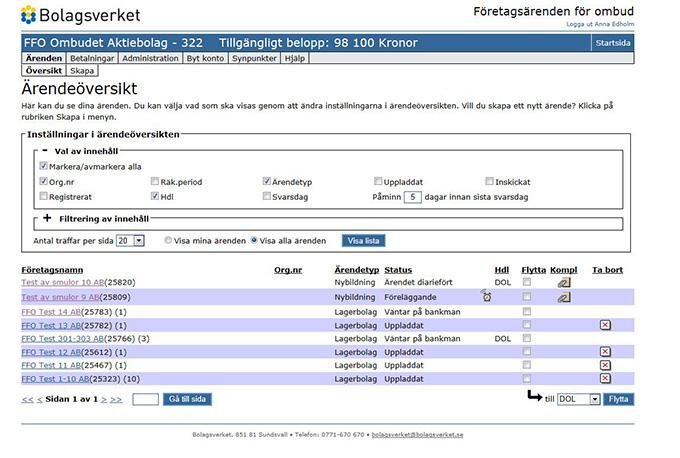Delete FFO Test 11 AB case
The width and height of the screenshot is (680, 458).
coord(605,365)
